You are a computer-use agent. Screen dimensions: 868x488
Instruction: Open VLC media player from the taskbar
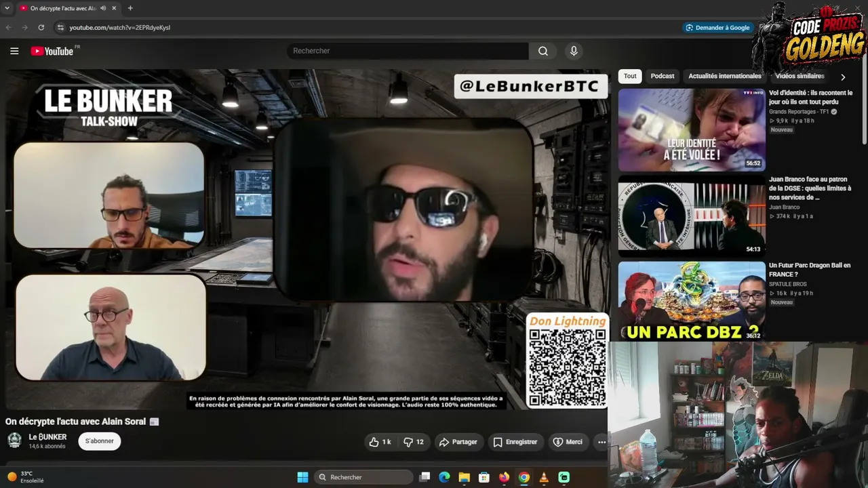click(544, 477)
